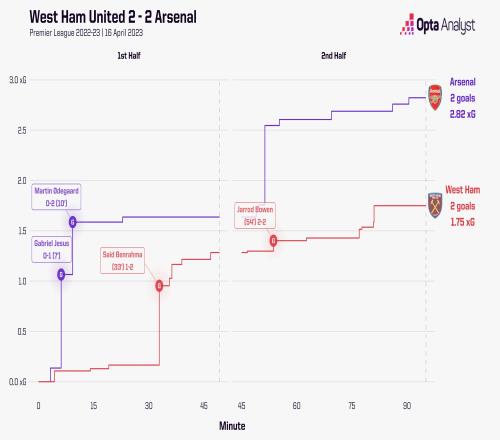Select Said Benrahma goal marker
This screenshot has height=440, width=500.
[159, 286]
